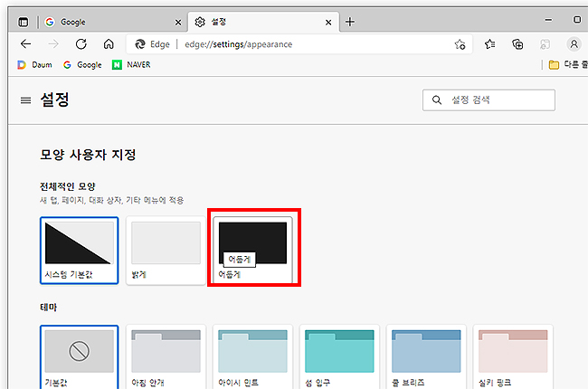Go back with the back arrow
588x389 pixels.
coord(26,44)
